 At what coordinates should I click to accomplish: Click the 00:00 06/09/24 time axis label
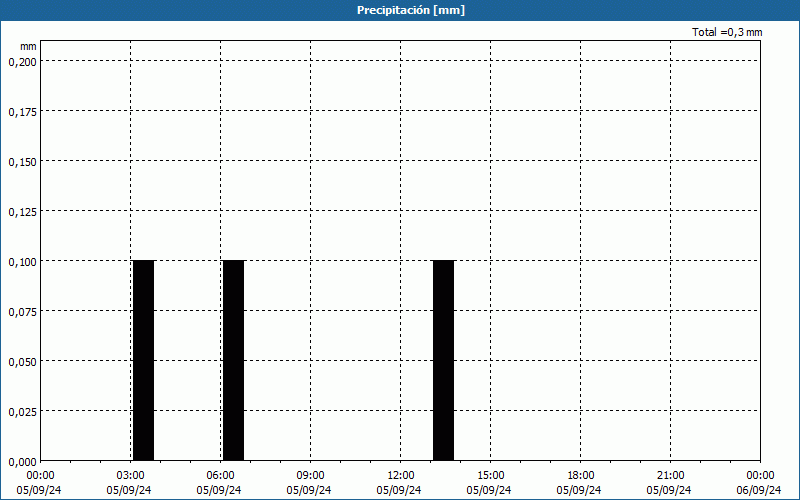click(x=759, y=483)
